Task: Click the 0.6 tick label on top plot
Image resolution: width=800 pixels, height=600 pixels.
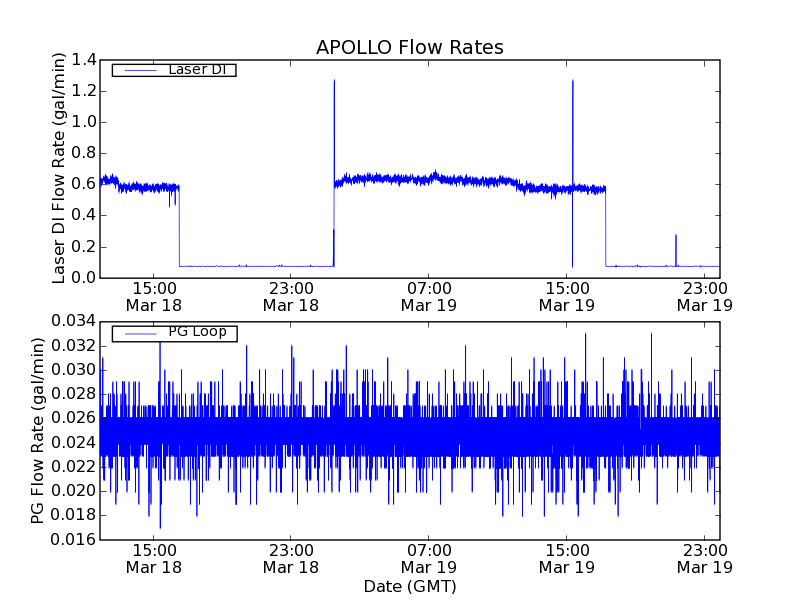Action: (84, 184)
